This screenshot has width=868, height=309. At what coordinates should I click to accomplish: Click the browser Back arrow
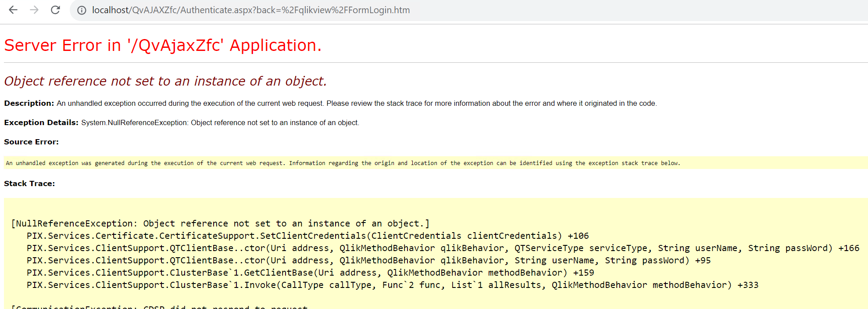point(13,10)
